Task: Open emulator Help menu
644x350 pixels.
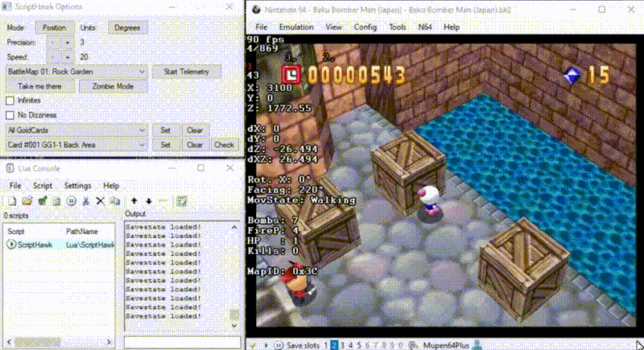Action: click(x=452, y=27)
